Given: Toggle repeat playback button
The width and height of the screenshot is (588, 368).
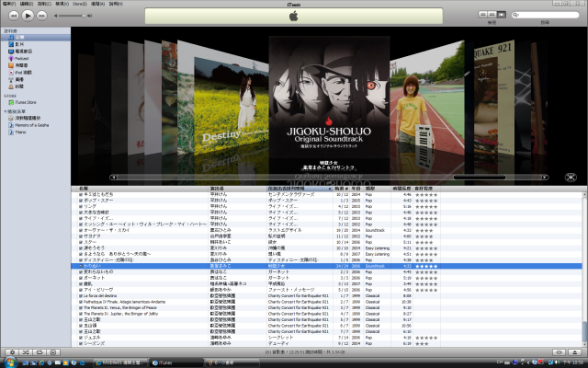Looking at the screenshot, I should click(40, 352).
